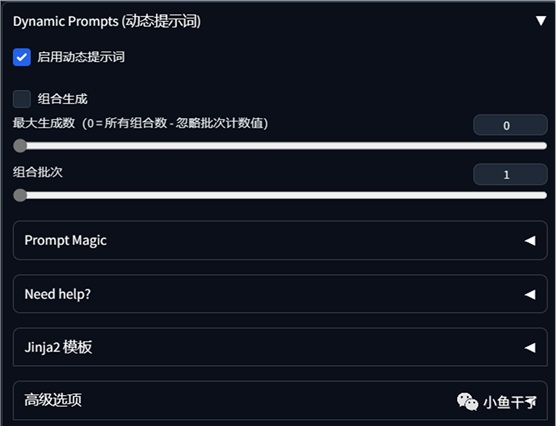
Task: Click the 组合批次 slider handle
Action: pos(20,195)
